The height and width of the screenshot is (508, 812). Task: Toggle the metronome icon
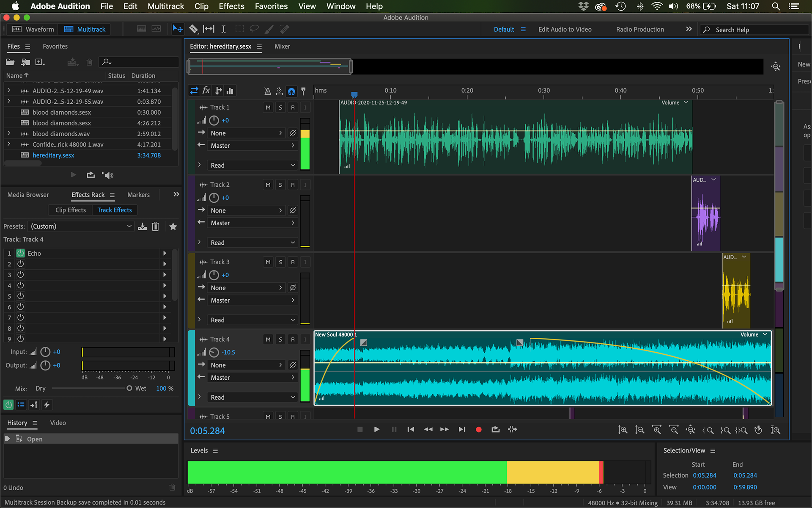point(267,91)
